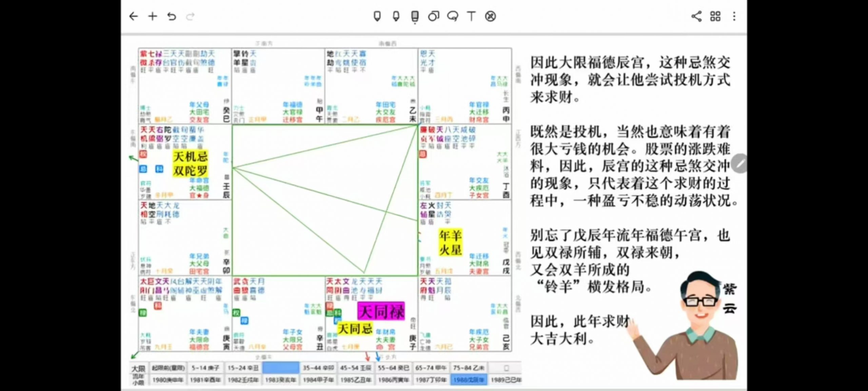Click the 癸巳 palace label in top-left cell
The width and height of the screenshot is (868, 391).
click(226, 115)
